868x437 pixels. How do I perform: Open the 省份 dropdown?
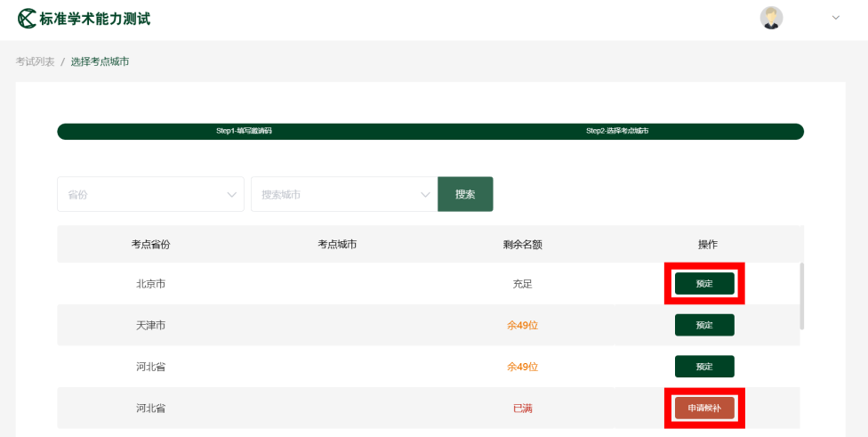point(150,194)
